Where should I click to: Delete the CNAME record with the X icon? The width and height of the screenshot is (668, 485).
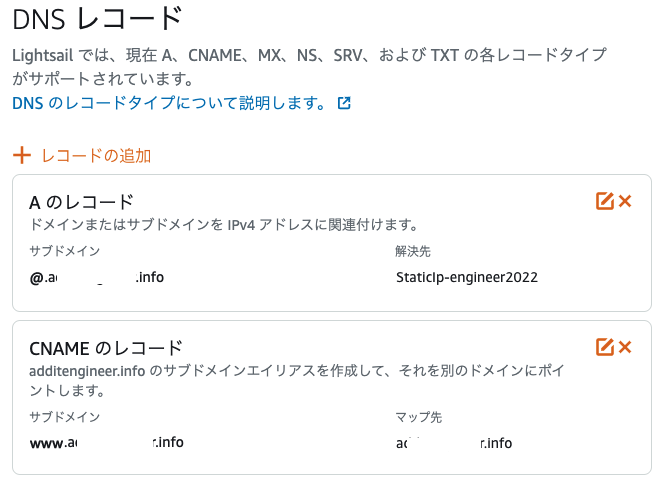tap(625, 347)
